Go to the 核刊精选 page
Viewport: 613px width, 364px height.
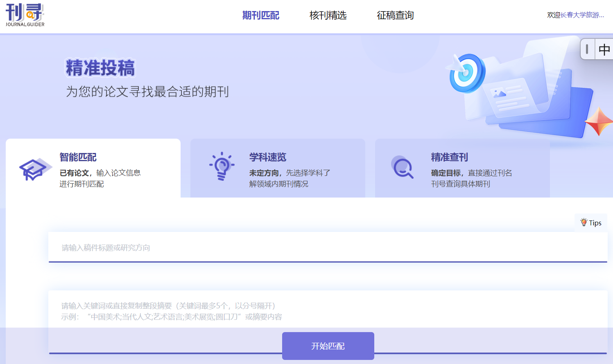tap(328, 16)
